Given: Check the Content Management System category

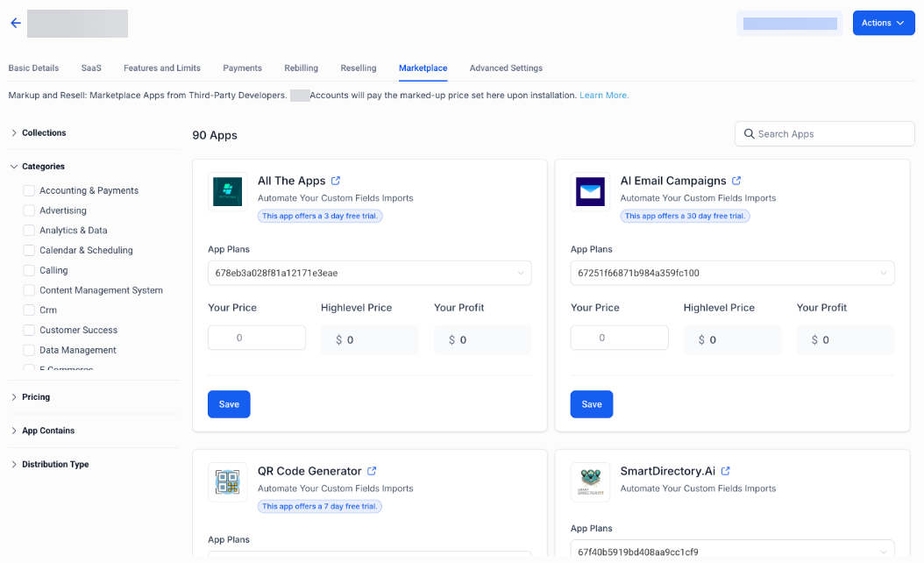Looking at the screenshot, I should (x=29, y=290).
